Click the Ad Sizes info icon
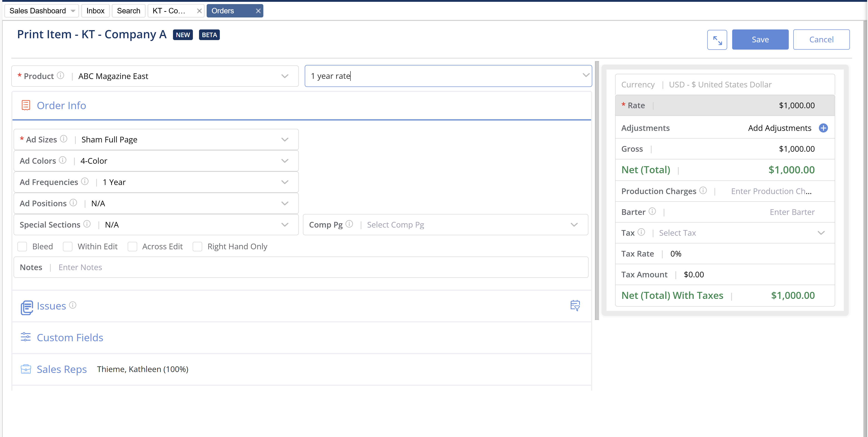868x437 pixels. [64, 139]
